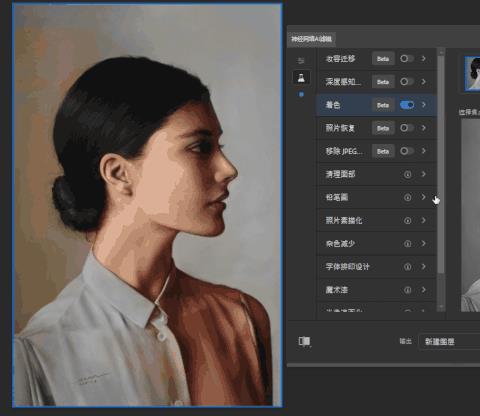
Task: Enable the 深度感知 filter switch
Action: tap(407, 82)
